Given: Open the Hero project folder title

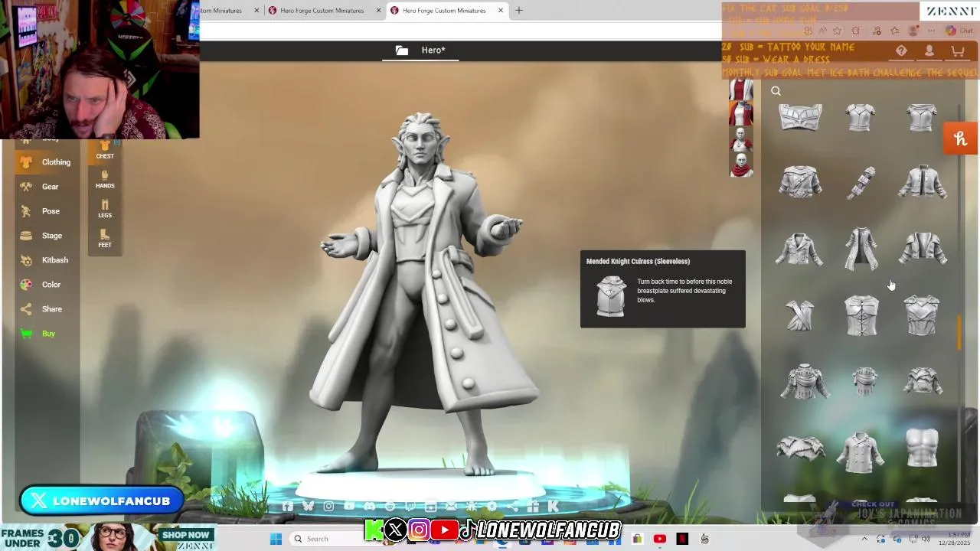Looking at the screenshot, I should click(x=420, y=51).
